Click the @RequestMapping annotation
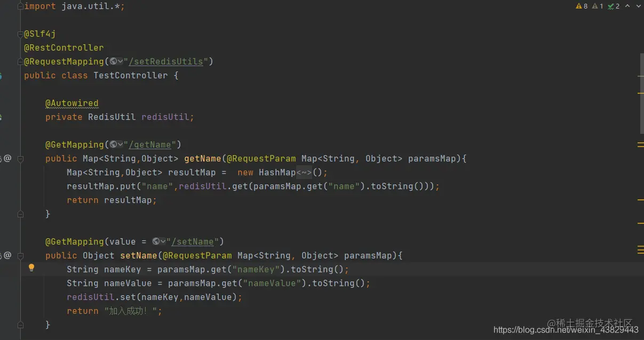The image size is (644, 340). (x=64, y=62)
